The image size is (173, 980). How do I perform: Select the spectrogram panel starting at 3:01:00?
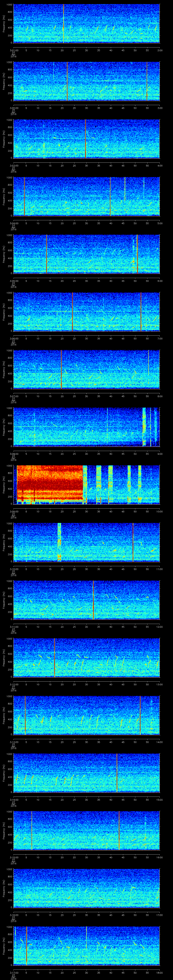pos(86,24)
